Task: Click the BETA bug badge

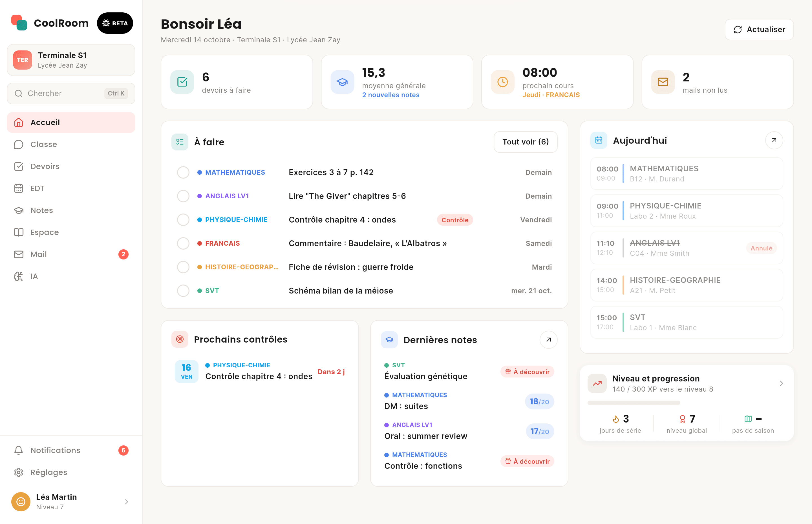Action: click(x=115, y=23)
